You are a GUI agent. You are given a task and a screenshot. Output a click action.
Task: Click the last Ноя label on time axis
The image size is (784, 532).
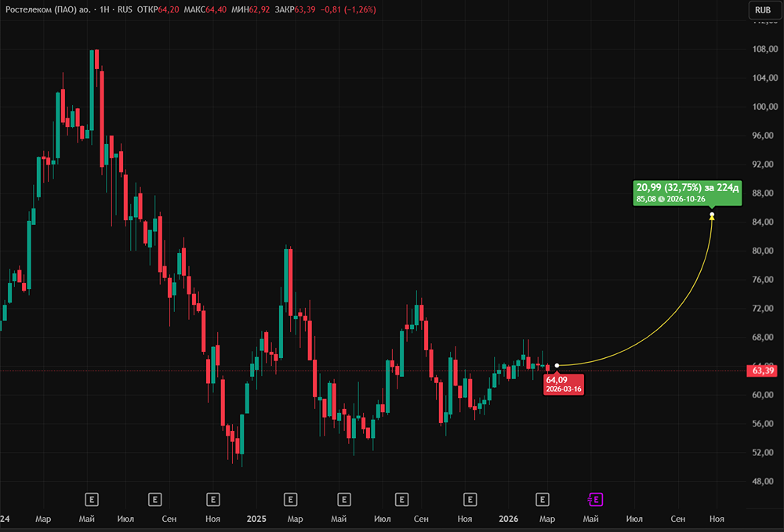click(x=717, y=519)
